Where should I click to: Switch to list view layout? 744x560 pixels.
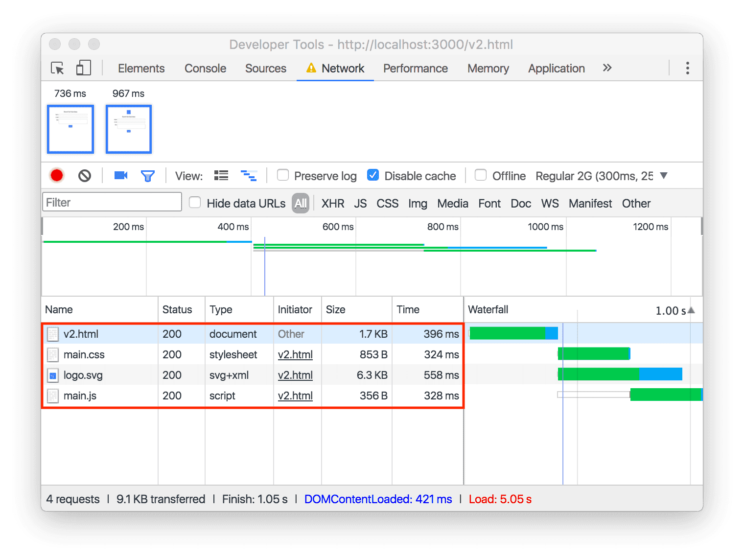[221, 175]
